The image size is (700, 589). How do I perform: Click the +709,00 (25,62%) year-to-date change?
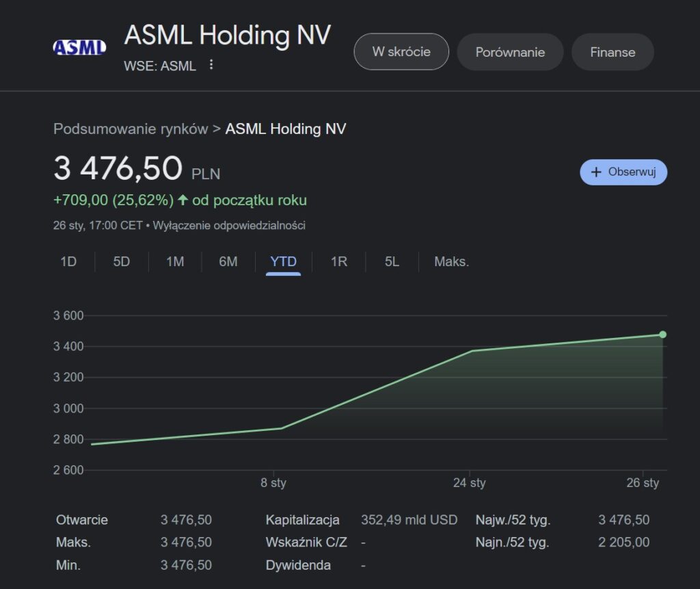coord(113,200)
